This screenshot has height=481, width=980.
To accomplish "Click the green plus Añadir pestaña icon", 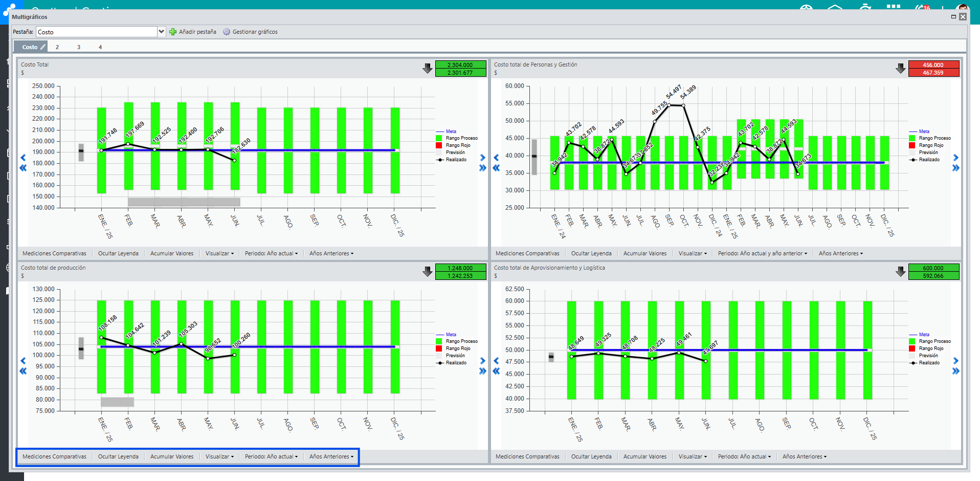I will (x=173, y=32).
